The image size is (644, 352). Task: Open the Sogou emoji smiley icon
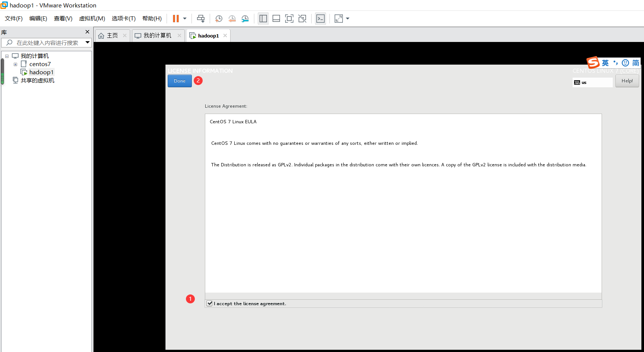pos(625,63)
